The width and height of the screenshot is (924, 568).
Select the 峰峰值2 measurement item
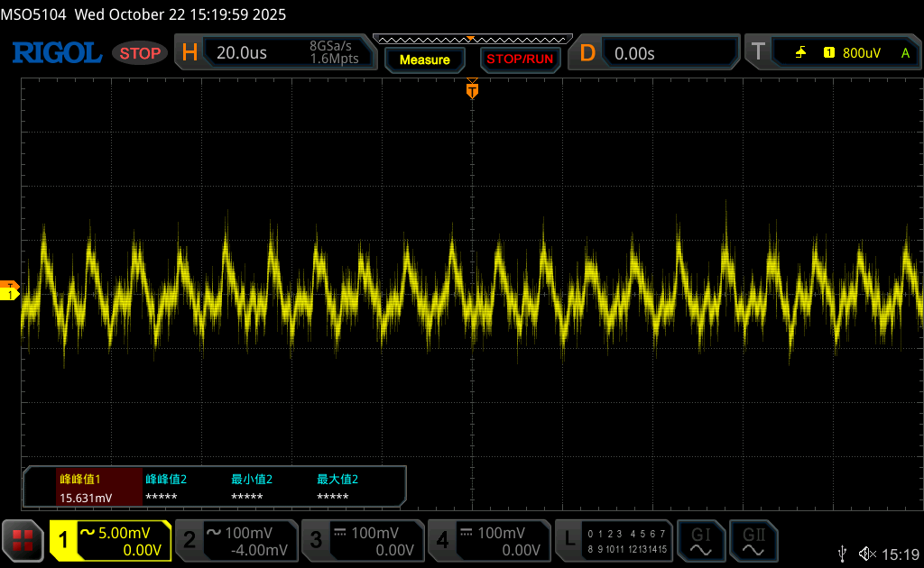[166, 479]
